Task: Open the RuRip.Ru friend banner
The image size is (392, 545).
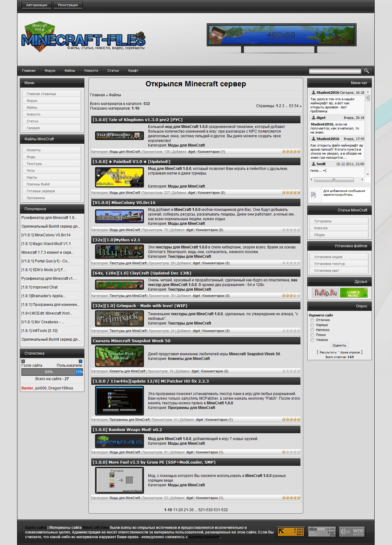Action: pos(326,293)
